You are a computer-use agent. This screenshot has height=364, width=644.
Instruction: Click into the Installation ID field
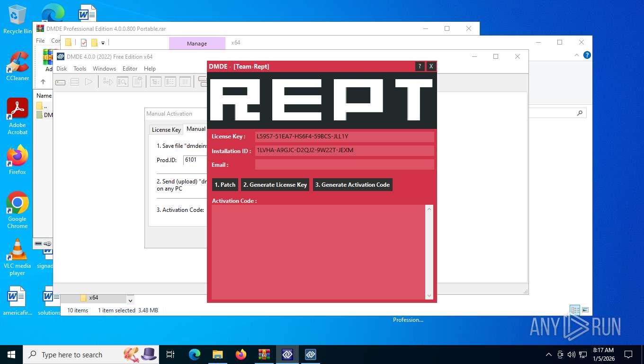(x=344, y=151)
